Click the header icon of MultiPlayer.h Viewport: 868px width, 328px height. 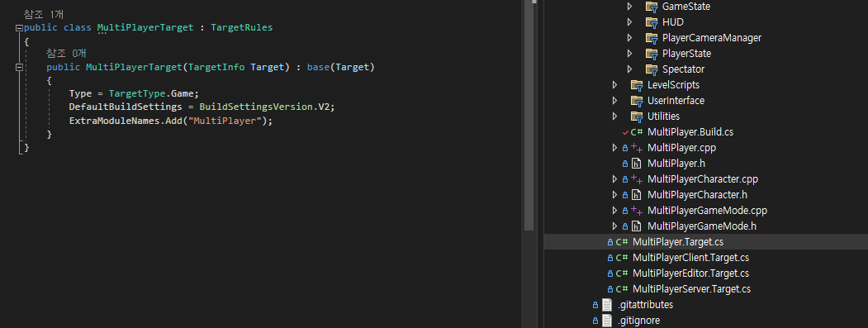pyautogui.click(x=637, y=164)
